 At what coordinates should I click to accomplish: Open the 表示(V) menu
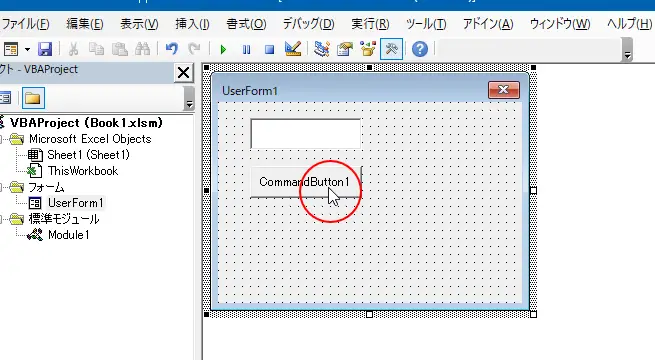[140, 24]
